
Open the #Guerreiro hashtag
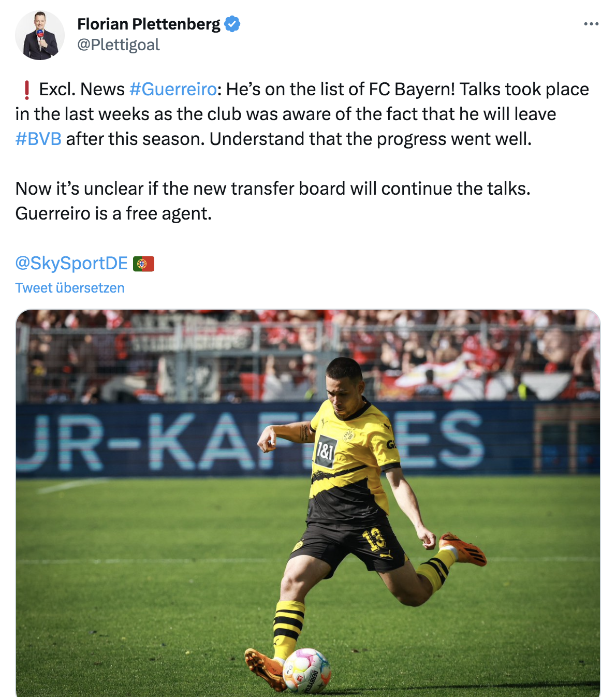[173, 89]
